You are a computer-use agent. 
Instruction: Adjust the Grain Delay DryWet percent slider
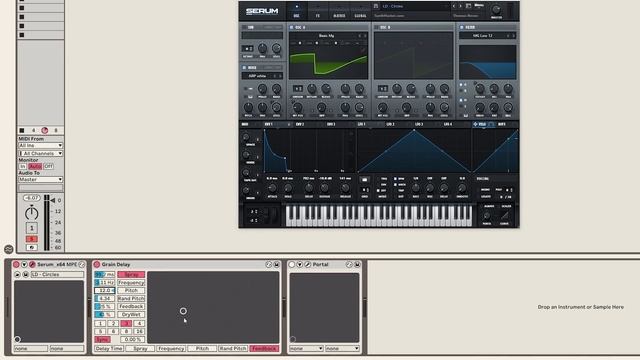[104, 315]
